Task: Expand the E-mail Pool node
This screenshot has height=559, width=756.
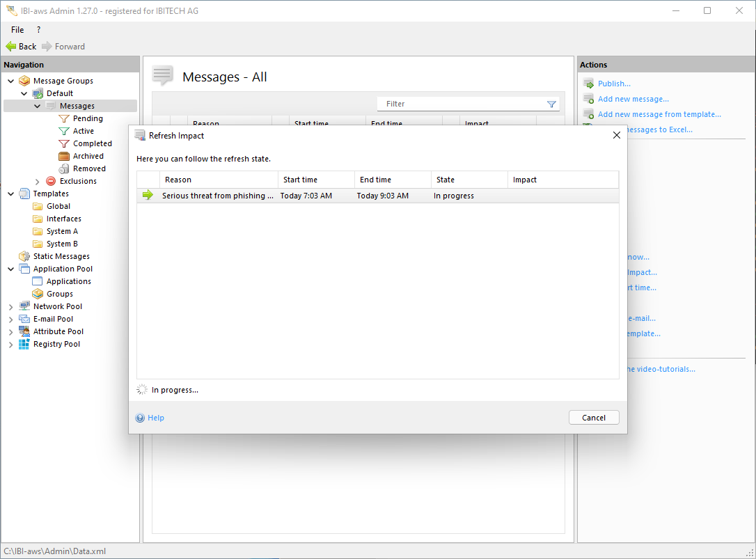Action: tap(11, 319)
